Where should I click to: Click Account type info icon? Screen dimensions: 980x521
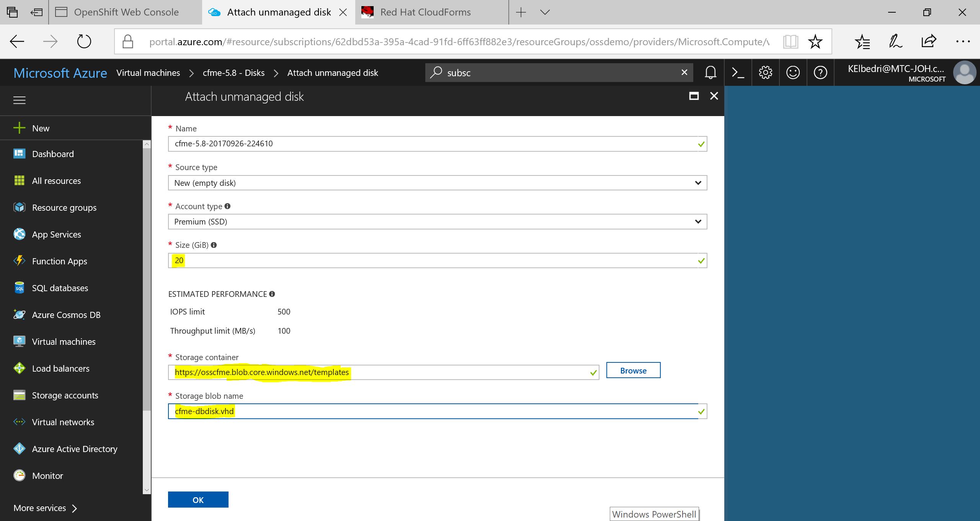click(227, 206)
